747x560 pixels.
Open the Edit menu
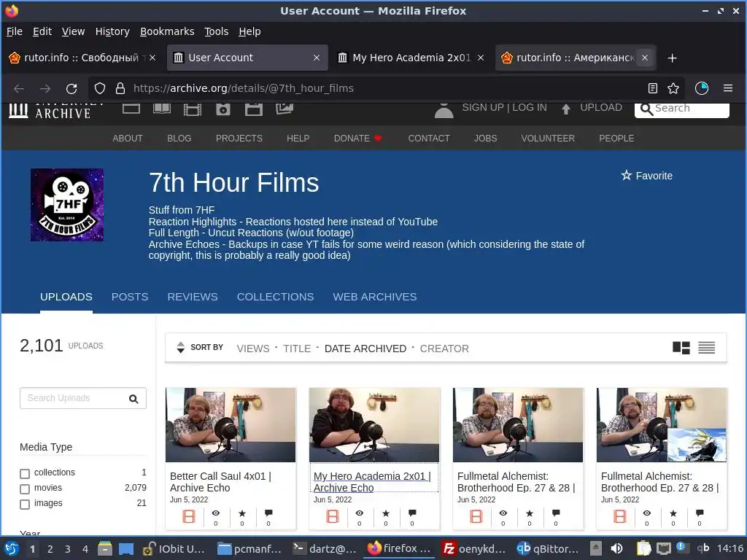click(42, 31)
